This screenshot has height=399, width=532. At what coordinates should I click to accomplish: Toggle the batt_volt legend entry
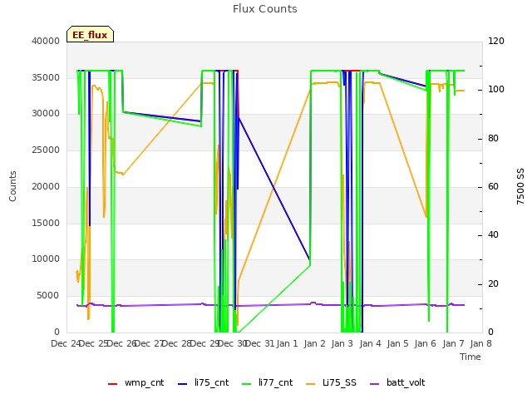(x=397, y=383)
